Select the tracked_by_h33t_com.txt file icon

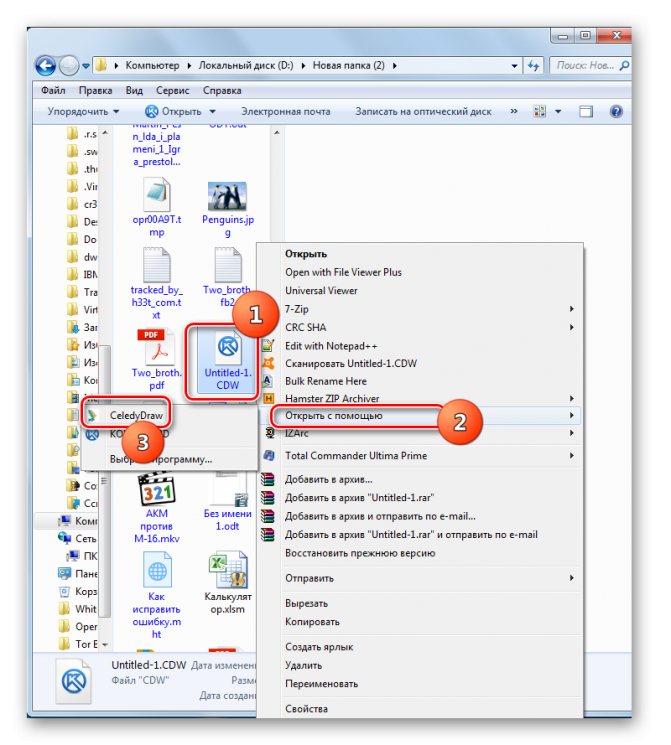click(x=157, y=265)
